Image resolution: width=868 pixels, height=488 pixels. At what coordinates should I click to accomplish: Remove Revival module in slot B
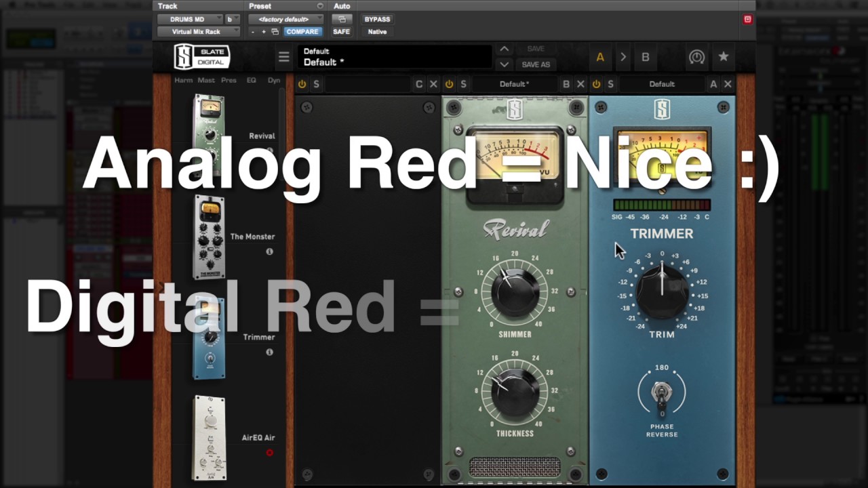tap(580, 84)
